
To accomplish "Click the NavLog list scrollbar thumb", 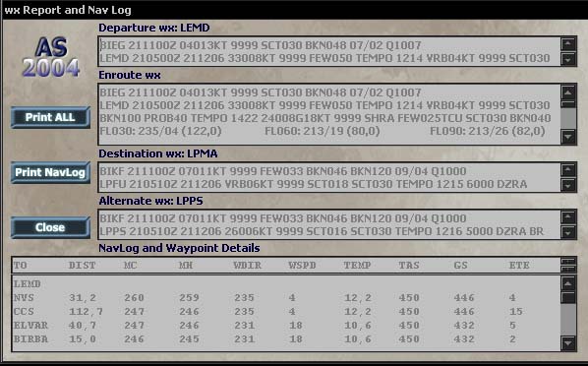I will click(568, 298).
